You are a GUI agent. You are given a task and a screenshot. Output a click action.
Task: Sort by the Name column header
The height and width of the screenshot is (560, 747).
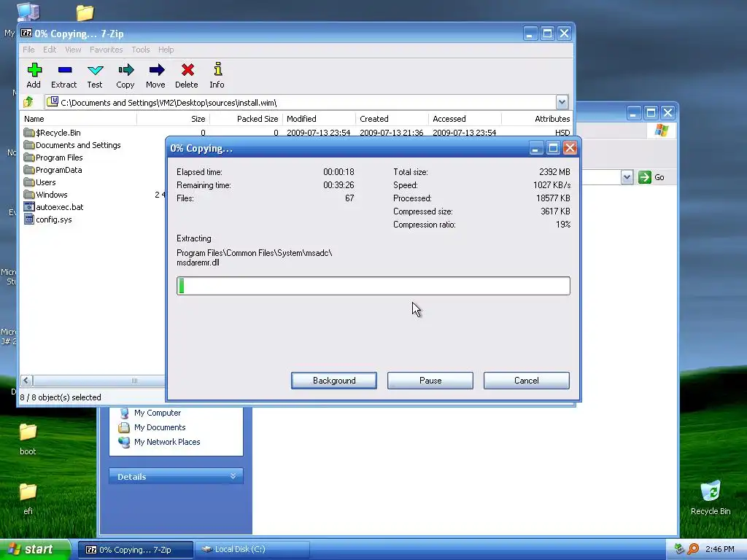(x=79, y=119)
